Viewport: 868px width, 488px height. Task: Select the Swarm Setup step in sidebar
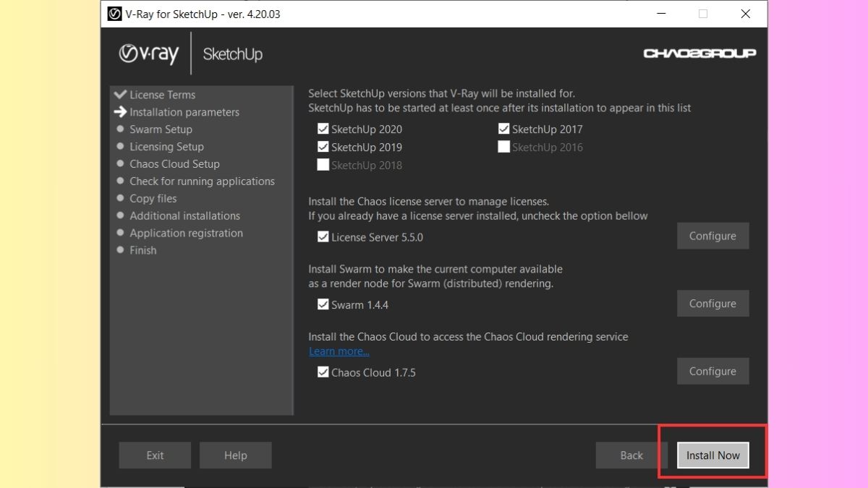coord(161,129)
